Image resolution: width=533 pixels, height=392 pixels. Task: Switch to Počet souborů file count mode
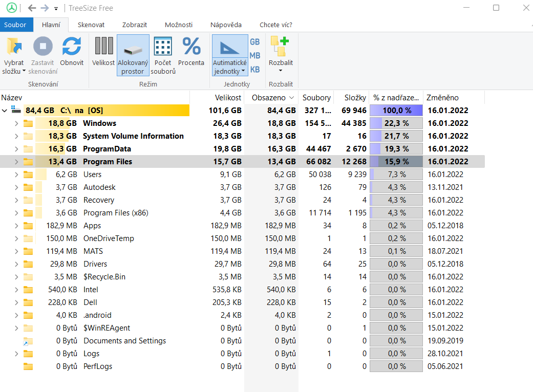coord(163,55)
